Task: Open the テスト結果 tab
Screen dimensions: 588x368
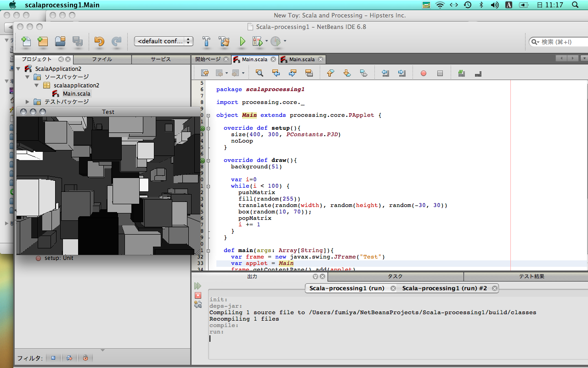Action: click(x=532, y=276)
